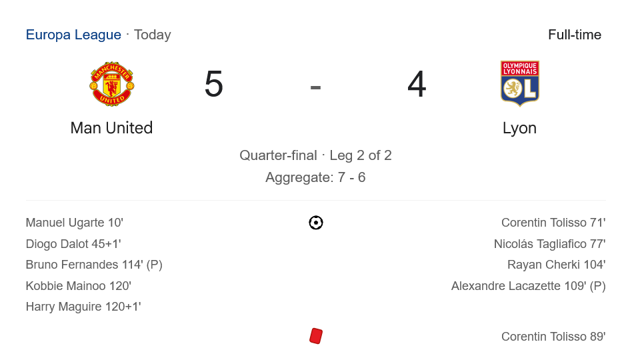Click Kobbie Mainoo 120' goal entry
This screenshot has width=632, height=364.
pyautogui.click(x=79, y=286)
